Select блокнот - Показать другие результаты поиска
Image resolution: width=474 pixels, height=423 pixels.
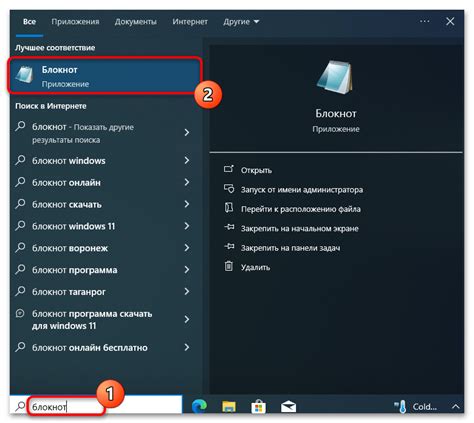[83, 133]
